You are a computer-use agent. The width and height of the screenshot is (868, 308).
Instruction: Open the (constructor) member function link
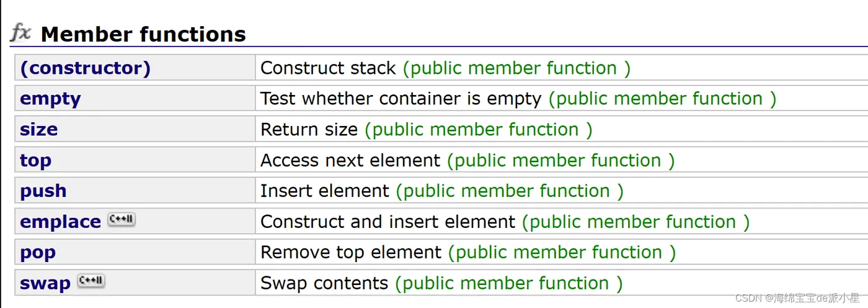[85, 68]
